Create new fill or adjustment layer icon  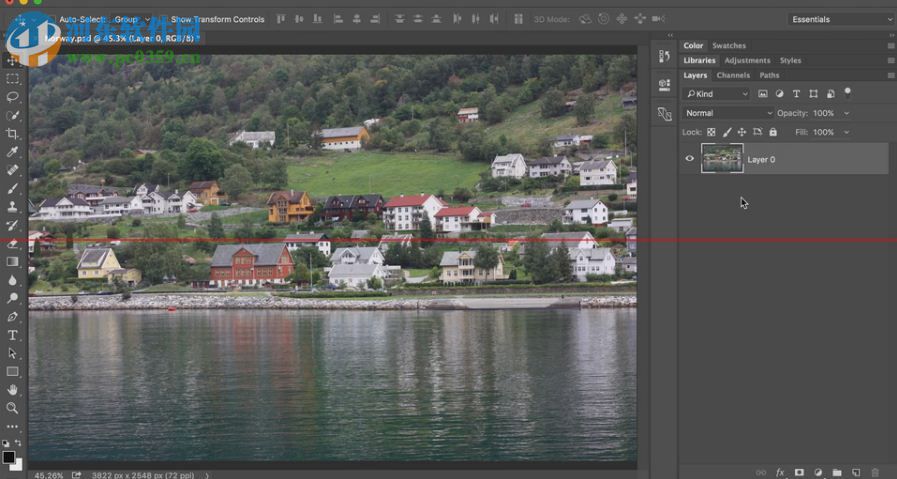(x=818, y=473)
